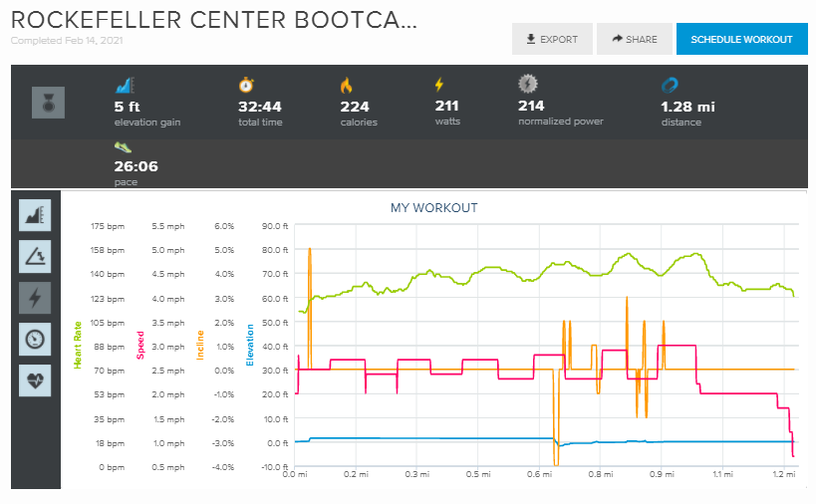Screen dimensions: 816x504
Task: Click the share arrow icon
Action: click(617, 39)
